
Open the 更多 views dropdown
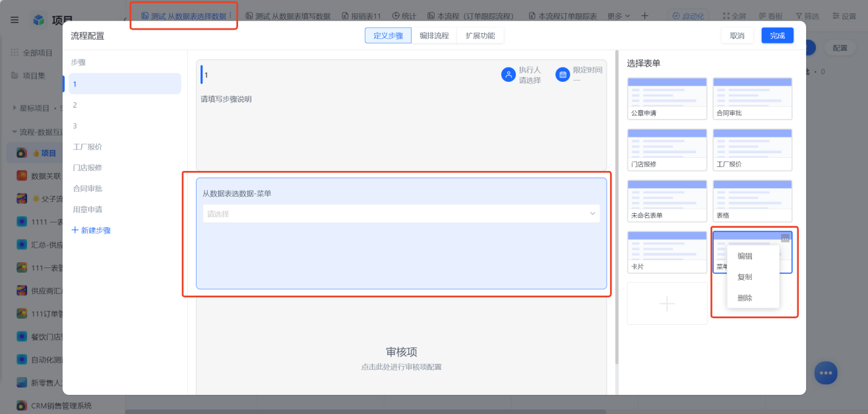pyautogui.click(x=618, y=16)
